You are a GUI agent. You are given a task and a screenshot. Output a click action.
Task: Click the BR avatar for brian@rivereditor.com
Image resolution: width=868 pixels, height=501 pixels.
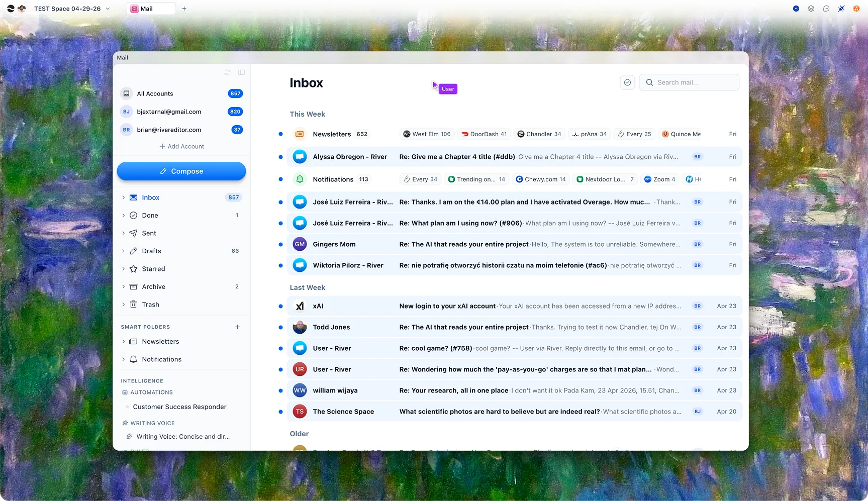pyautogui.click(x=126, y=130)
